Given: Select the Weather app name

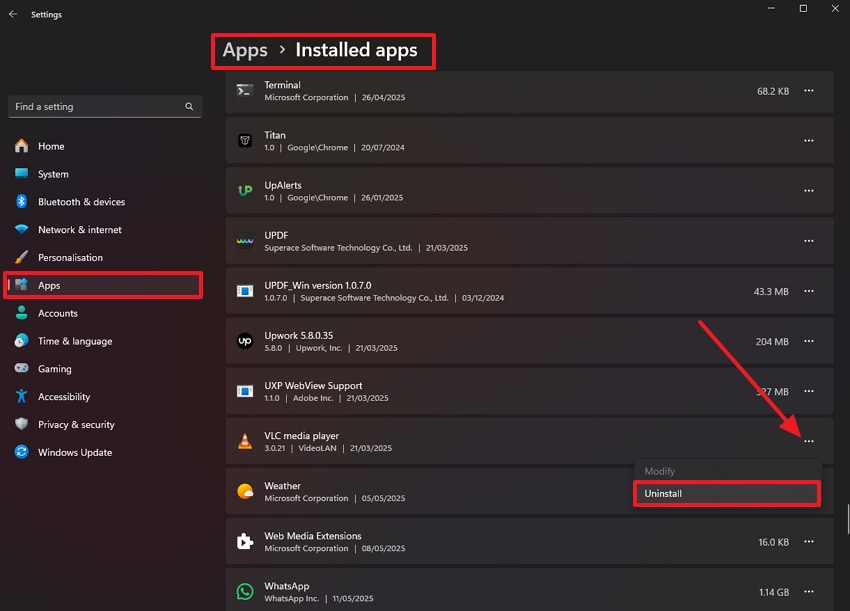Looking at the screenshot, I should coord(282,486).
